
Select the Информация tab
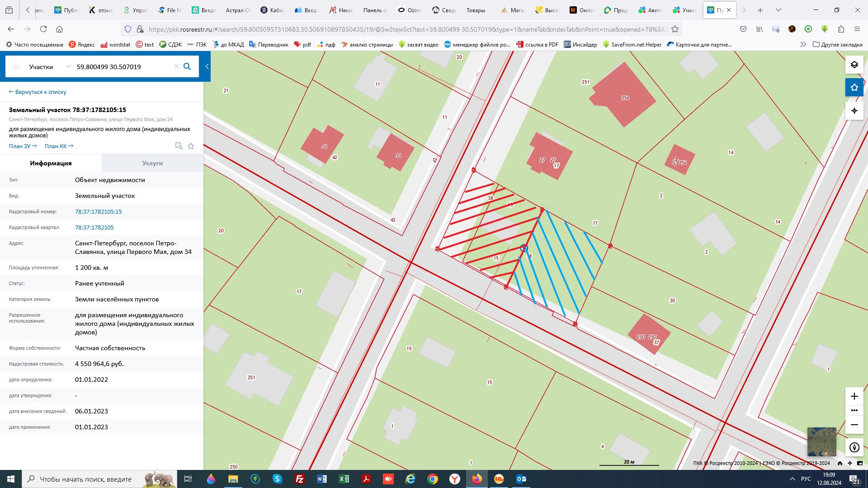click(51, 163)
